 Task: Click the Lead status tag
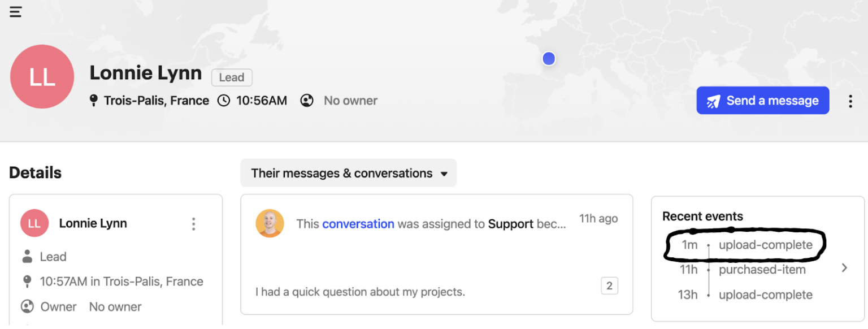pyautogui.click(x=232, y=77)
